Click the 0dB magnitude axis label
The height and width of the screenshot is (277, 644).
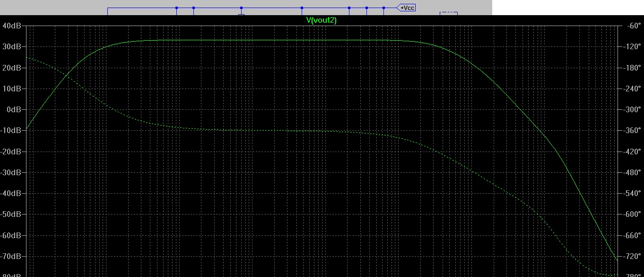point(14,109)
